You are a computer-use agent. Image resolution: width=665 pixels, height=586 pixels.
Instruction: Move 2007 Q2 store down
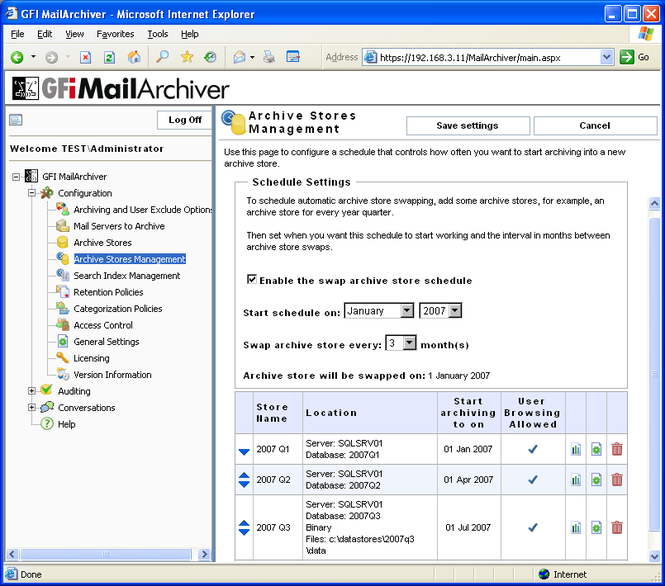[x=244, y=484]
